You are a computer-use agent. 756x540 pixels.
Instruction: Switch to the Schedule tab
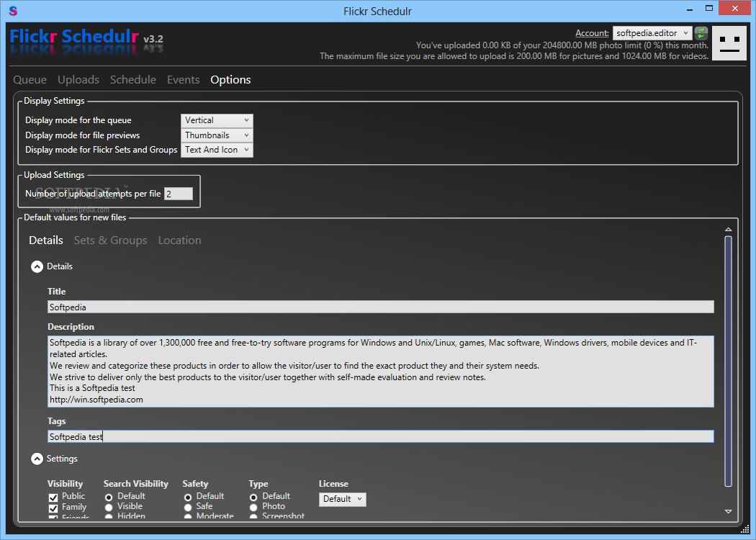(133, 80)
